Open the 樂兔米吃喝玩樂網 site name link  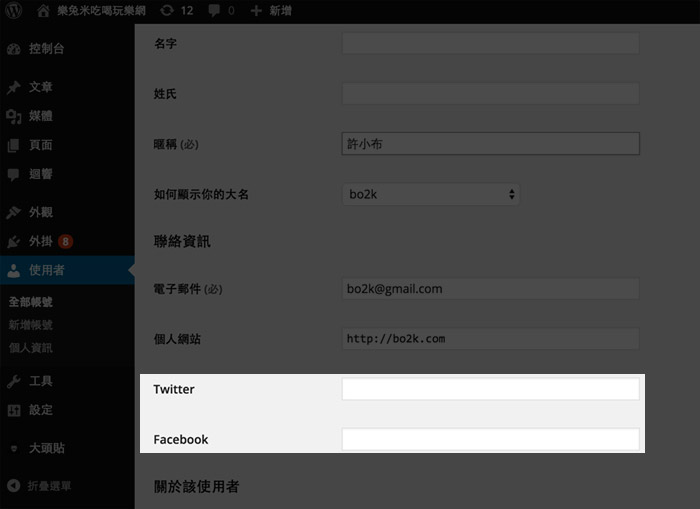point(101,10)
